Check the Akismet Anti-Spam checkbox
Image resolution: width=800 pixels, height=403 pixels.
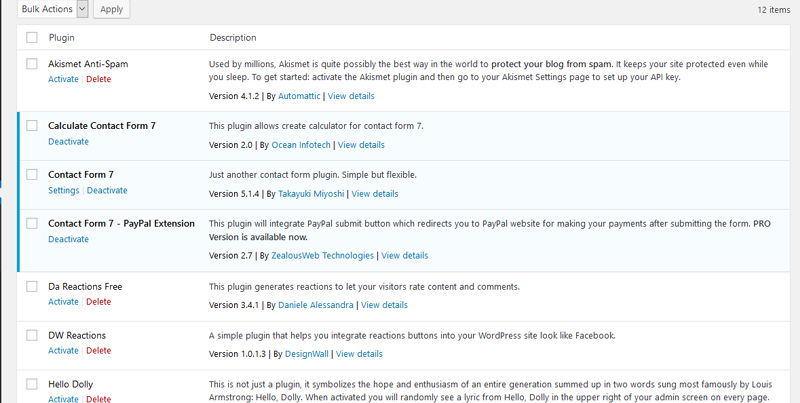pyautogui.click(x=32, y=64)
